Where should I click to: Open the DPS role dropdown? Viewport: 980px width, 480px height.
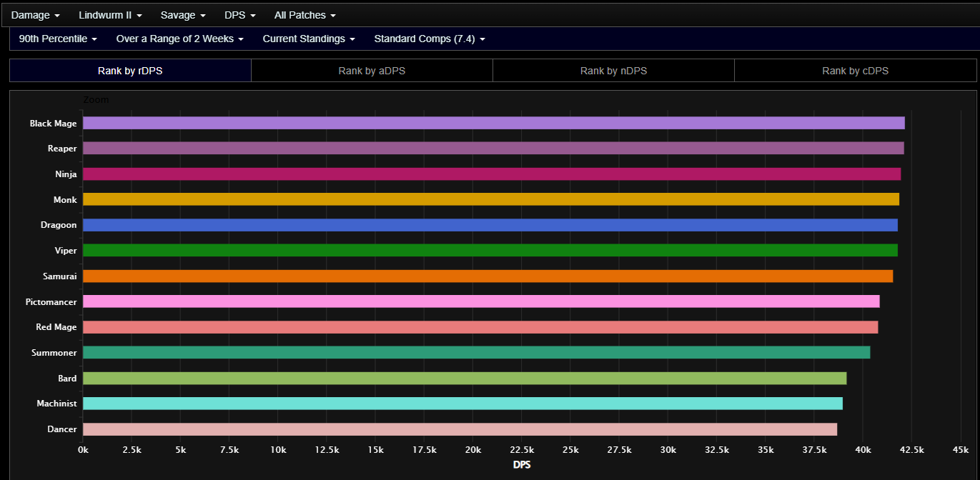tap(239, 15)
